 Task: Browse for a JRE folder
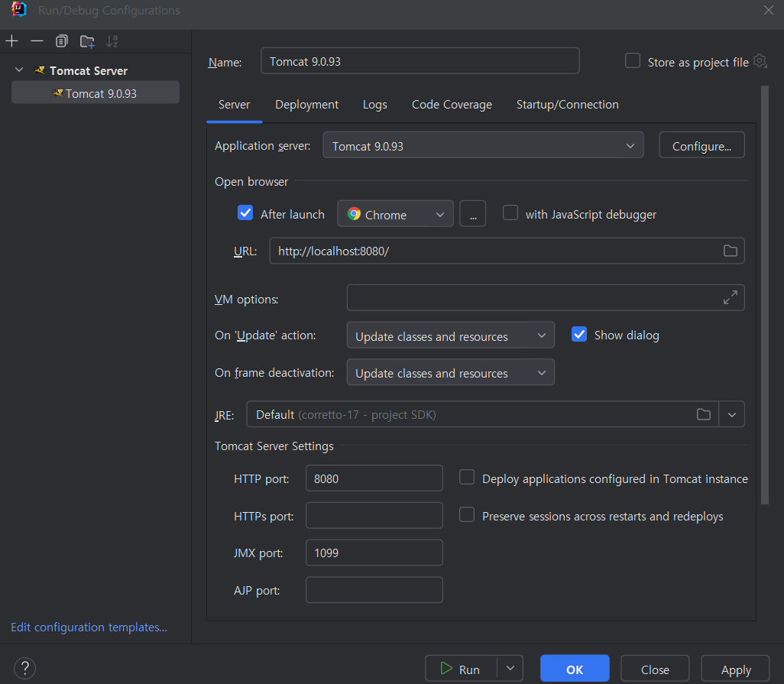click(x=704, y=414)
